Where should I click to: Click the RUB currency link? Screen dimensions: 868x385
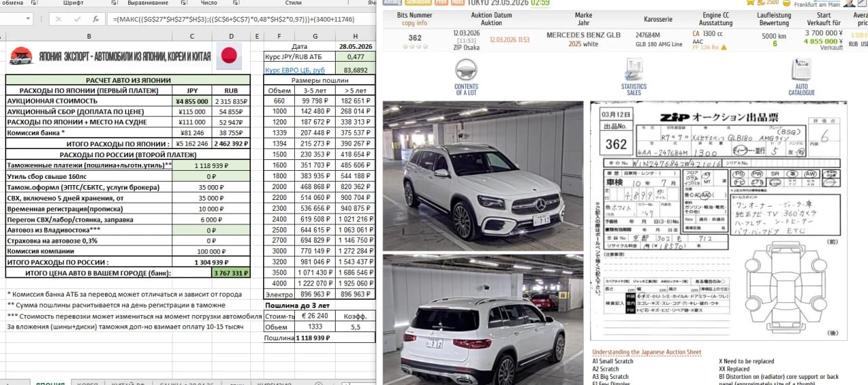(853, 44)
